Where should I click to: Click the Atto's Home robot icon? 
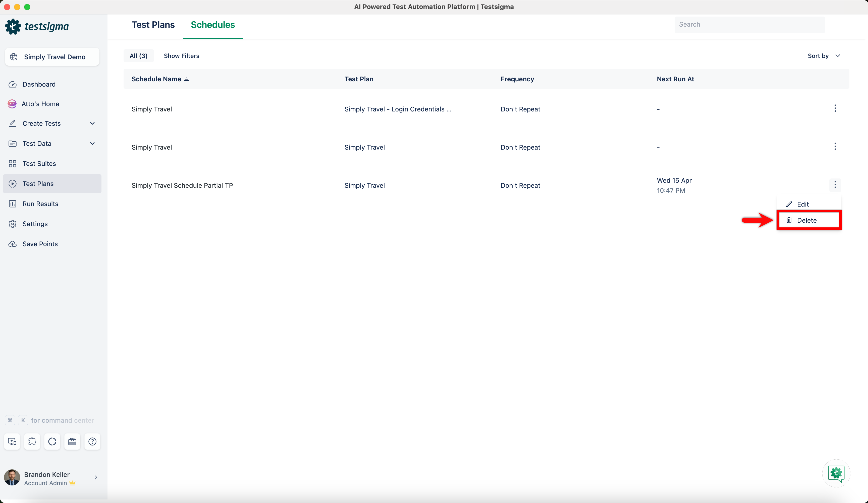pos(12,104)
